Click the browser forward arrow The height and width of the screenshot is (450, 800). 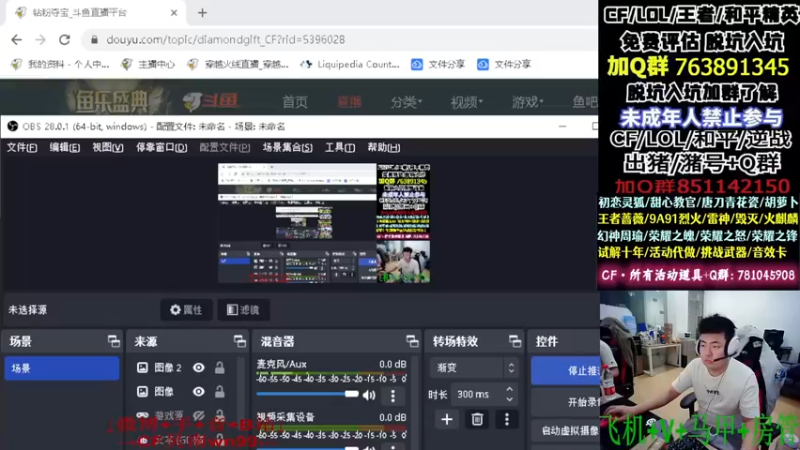pos(40,40)
